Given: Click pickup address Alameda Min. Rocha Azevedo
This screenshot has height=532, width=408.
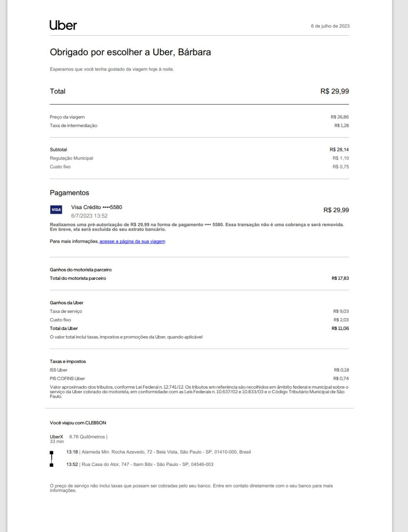Looking at the screenshot, I should click(x=166, y=452).
